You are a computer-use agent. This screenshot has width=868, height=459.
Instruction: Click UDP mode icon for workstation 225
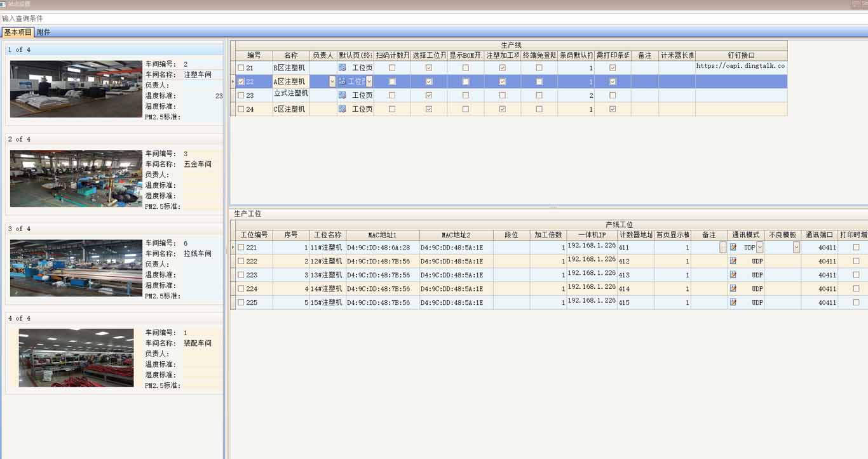[x=733, y=303]
